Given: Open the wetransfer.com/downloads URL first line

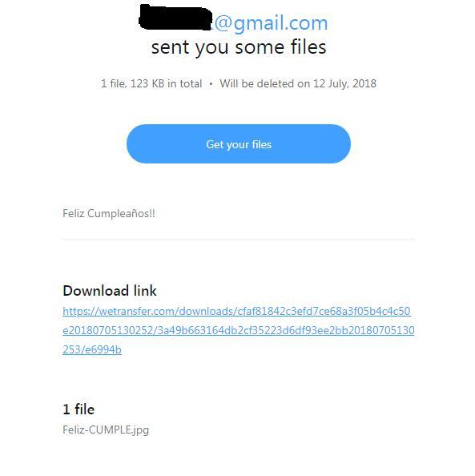Looking at the screenshot, I should pos(236,311).
